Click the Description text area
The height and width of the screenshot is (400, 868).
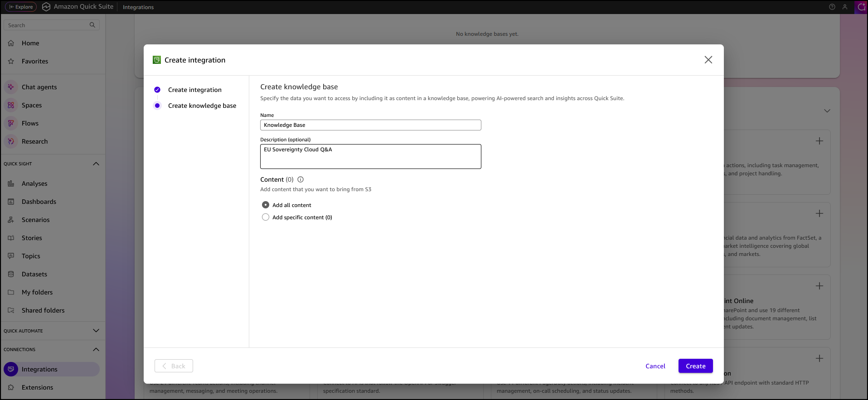click(370, 157)
